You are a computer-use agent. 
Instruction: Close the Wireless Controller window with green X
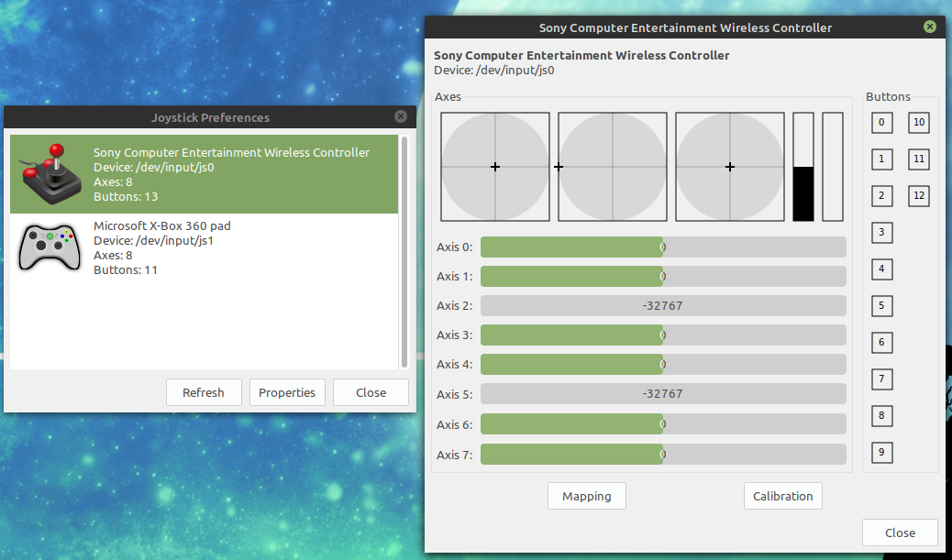(930, 27)
